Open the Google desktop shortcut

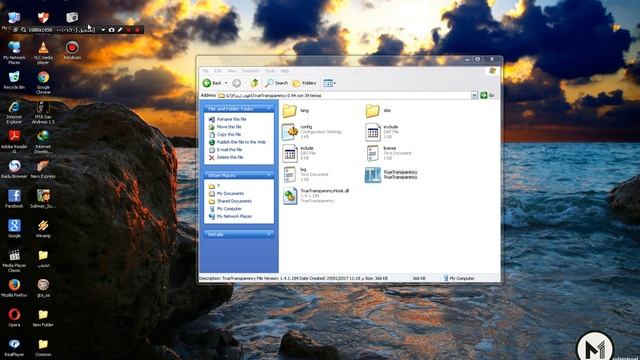pyautogui.click(x=14, y=228)
